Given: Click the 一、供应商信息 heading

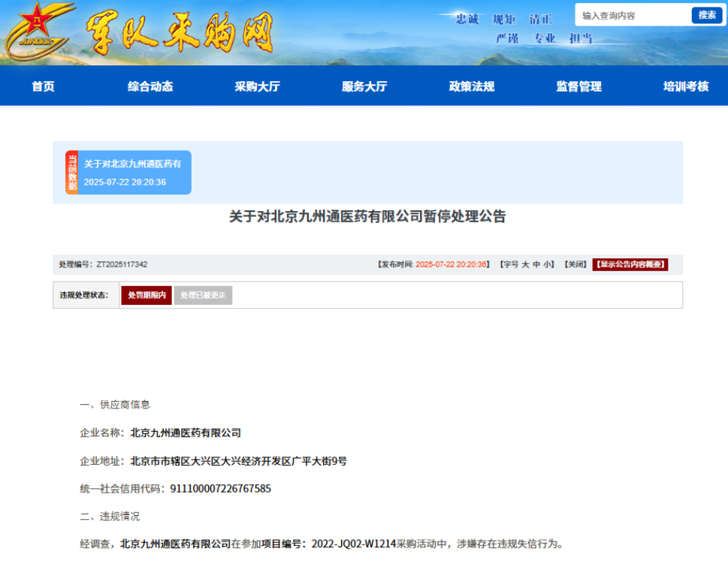Looking at the screenshot, I should (x=115, y=405).
